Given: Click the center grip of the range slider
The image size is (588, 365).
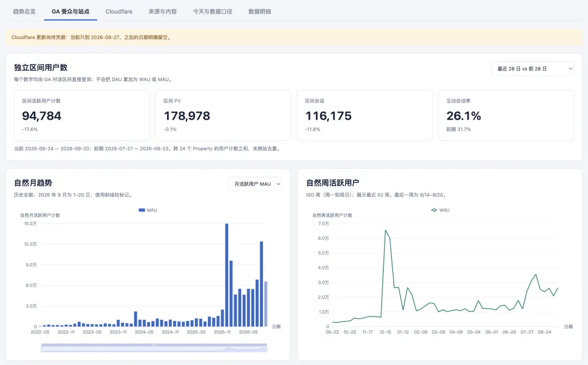Looking at the screenshot, I should click(154, 345).
